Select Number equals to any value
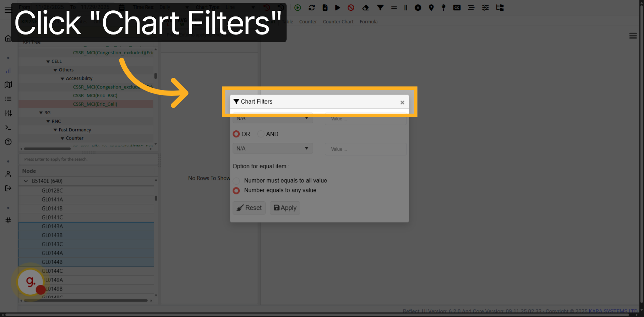644x317 pixels. (236, 190)
